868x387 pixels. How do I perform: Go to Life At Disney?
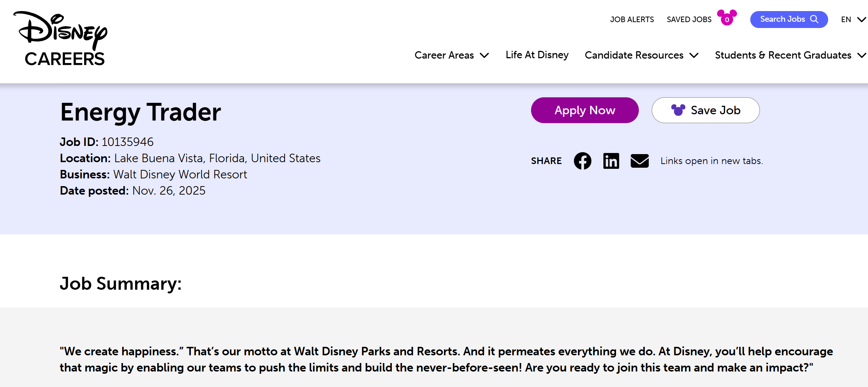point(537,55)
